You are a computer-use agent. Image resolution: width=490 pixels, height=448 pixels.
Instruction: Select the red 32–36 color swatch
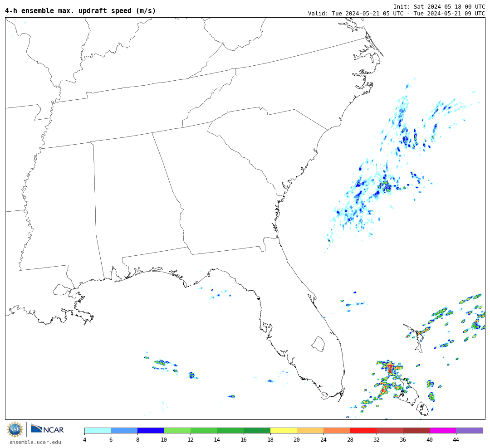pyautogui.click(x=390, y=430)
